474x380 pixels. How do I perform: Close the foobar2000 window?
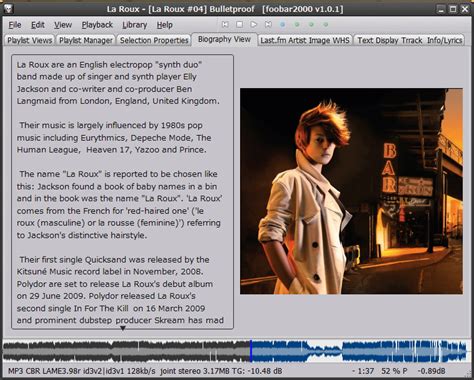[x=465, y=9]
